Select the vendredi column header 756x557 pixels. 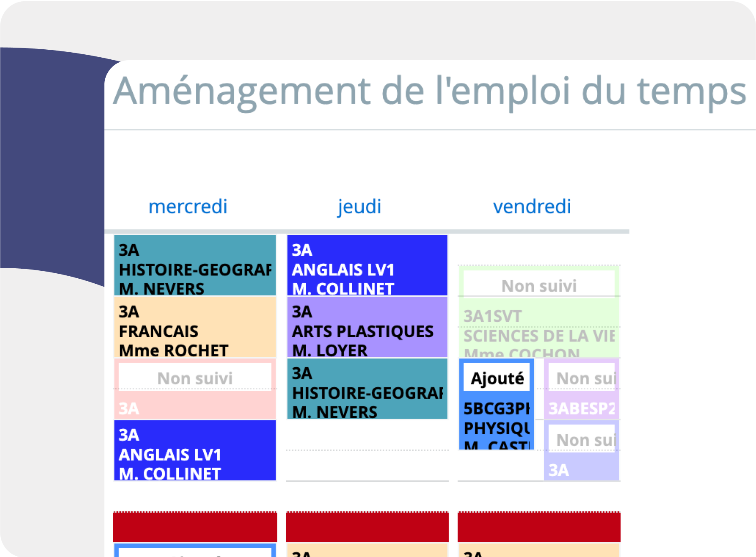pyautogui.click(x=532, y=206)
